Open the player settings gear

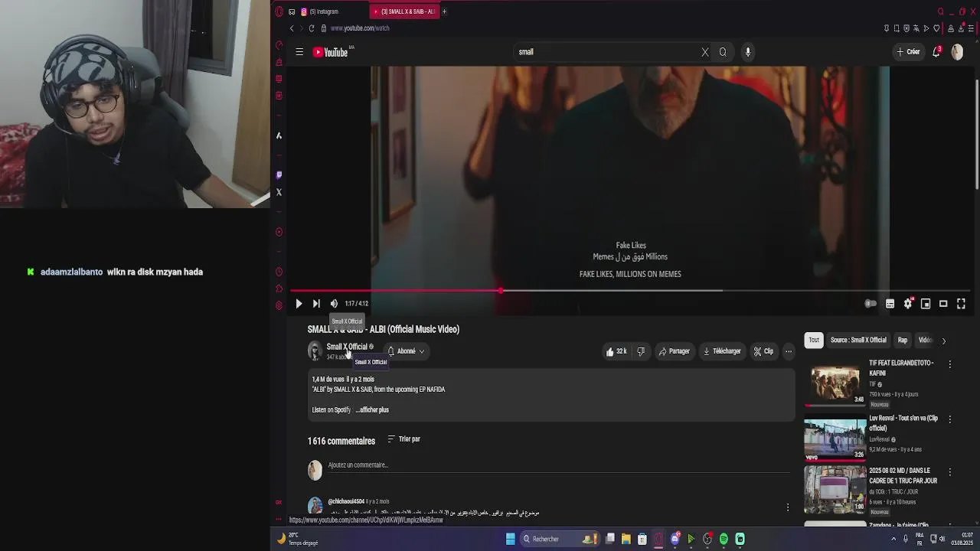pos(907,304)
